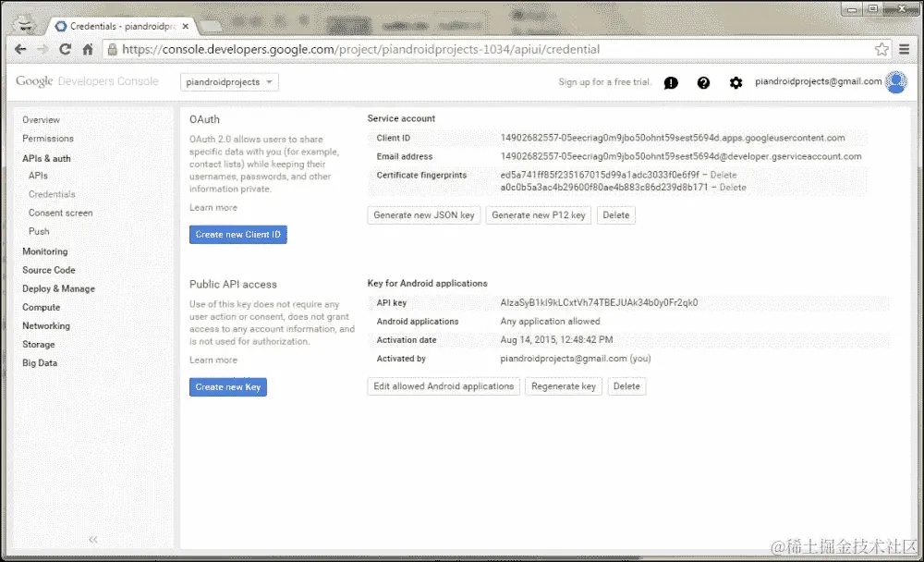Open the notifications alert icon
The image size is (924, 562).
pyautogui.click(x=671, y=82)
